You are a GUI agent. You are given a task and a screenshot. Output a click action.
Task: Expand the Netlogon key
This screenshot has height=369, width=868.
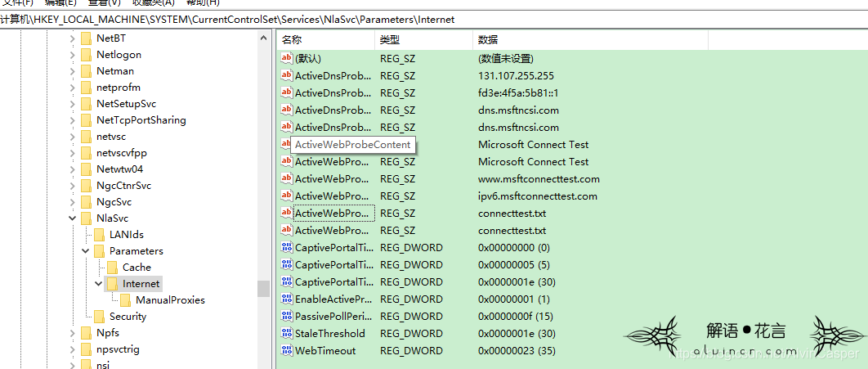(73, 54)
